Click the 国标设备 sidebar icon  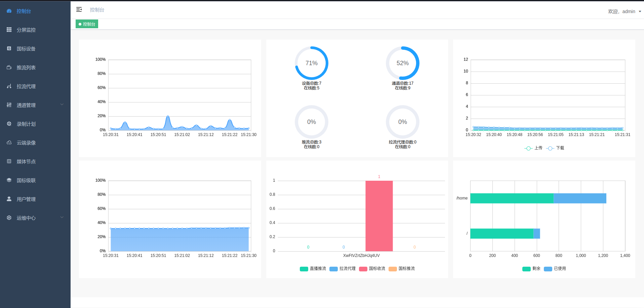[x=9, y=49]
